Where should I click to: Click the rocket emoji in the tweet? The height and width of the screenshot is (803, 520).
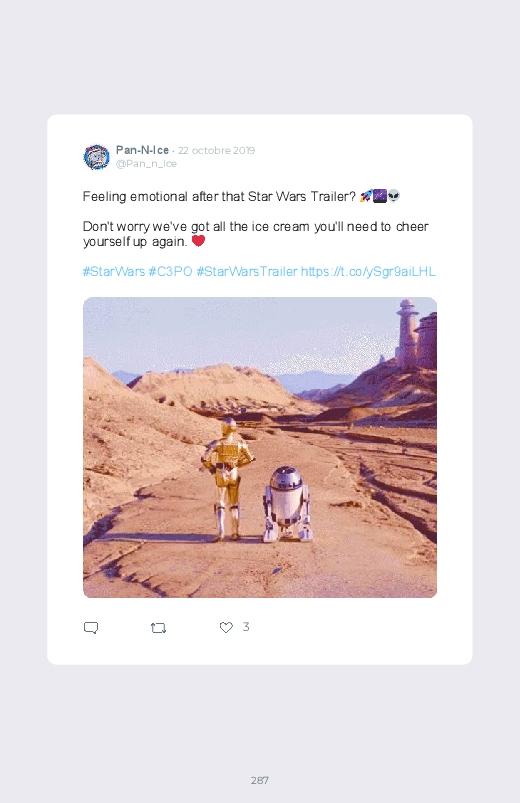[x=366, y=196]
